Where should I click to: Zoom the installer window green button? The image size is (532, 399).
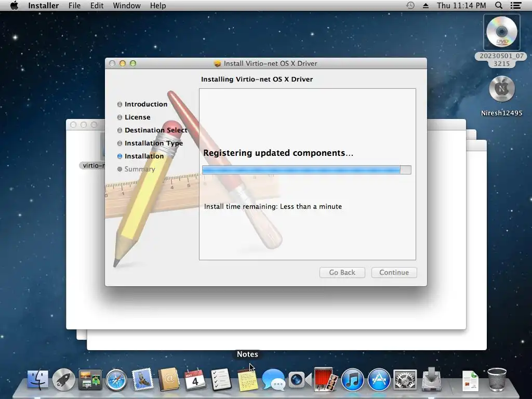coord(133,63)
